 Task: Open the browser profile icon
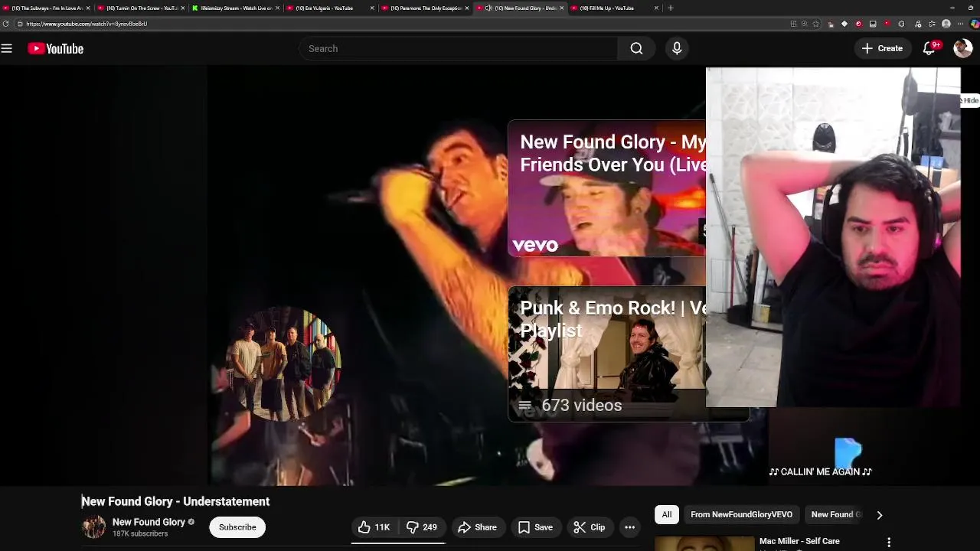(x=946, y=24)
